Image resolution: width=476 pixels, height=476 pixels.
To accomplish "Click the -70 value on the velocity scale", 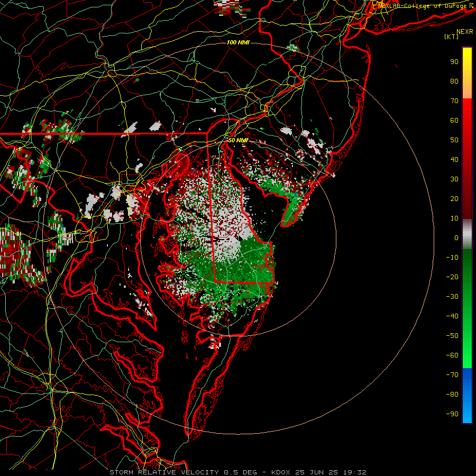I will tap(452, 375).
